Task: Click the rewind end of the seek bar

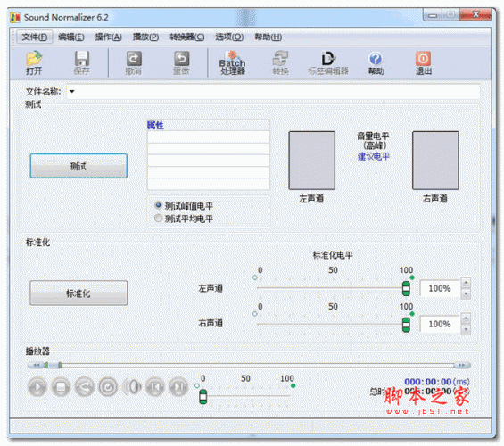Action: point(36,365)
